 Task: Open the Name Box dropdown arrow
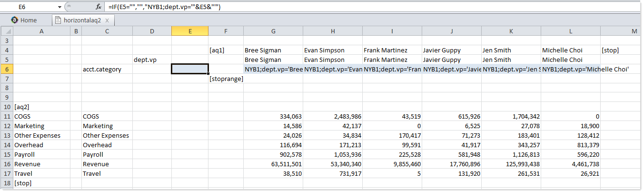pos(59,7)
